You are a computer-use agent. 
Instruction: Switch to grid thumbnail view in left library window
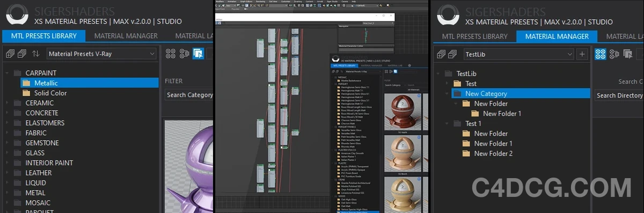coord(171,54)
